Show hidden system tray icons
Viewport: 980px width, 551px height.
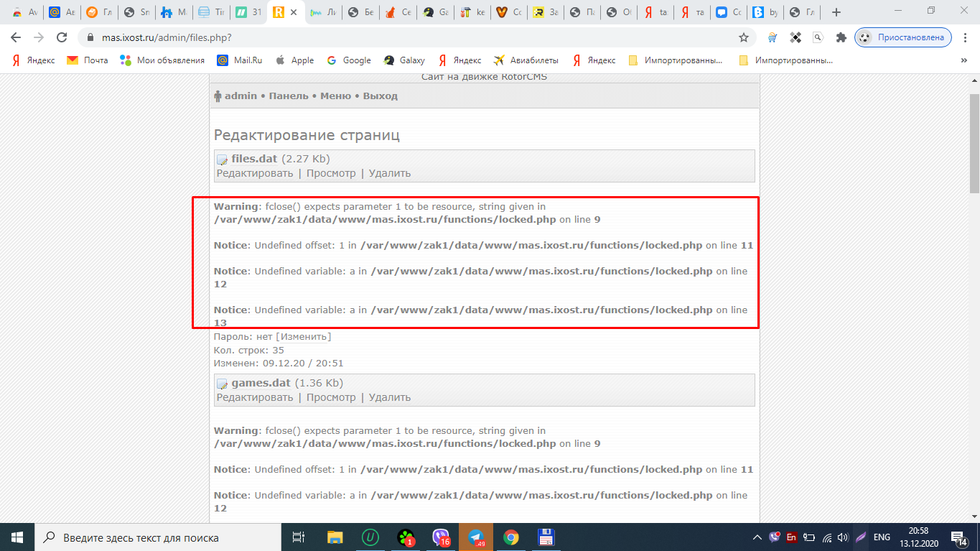click(x=757, y=537)
